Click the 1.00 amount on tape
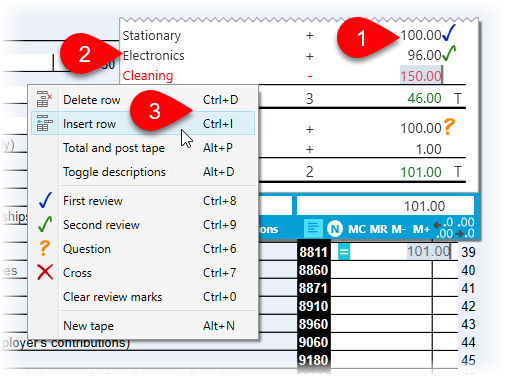 429,149
